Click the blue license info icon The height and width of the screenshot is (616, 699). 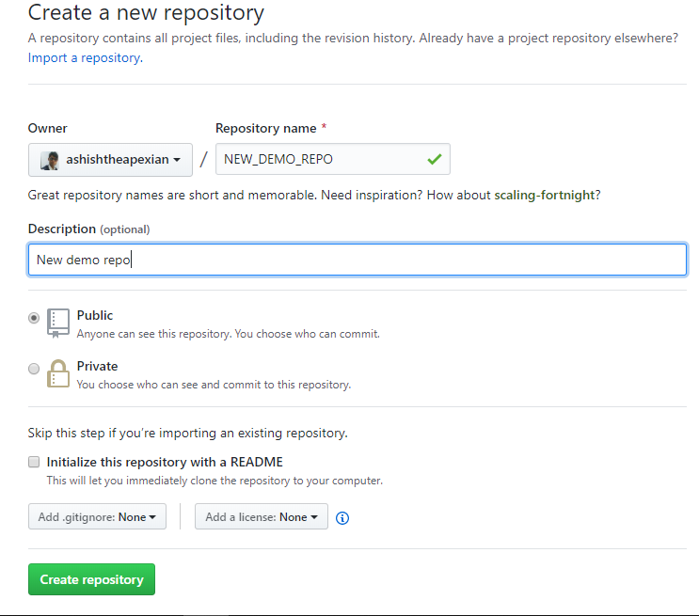click(342, 518)
